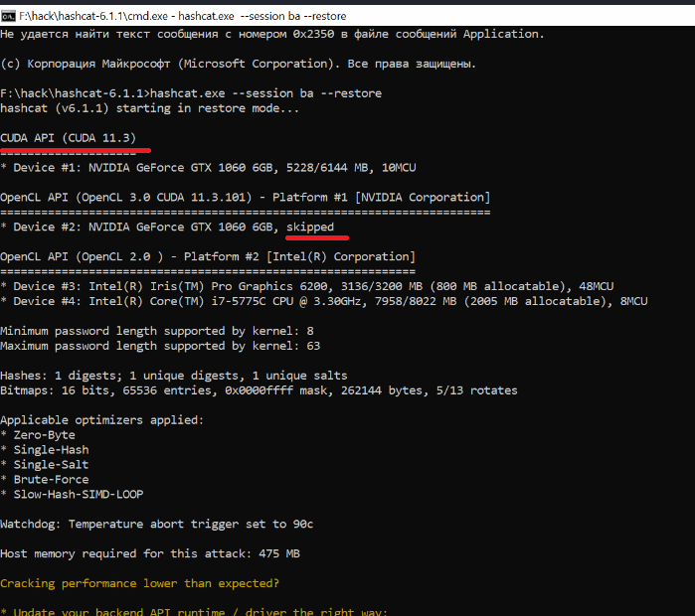Click the OpenCL Platform #1 NVIDIA Corporation heading
The image size is (695, 616).
(x=245, y=198)
